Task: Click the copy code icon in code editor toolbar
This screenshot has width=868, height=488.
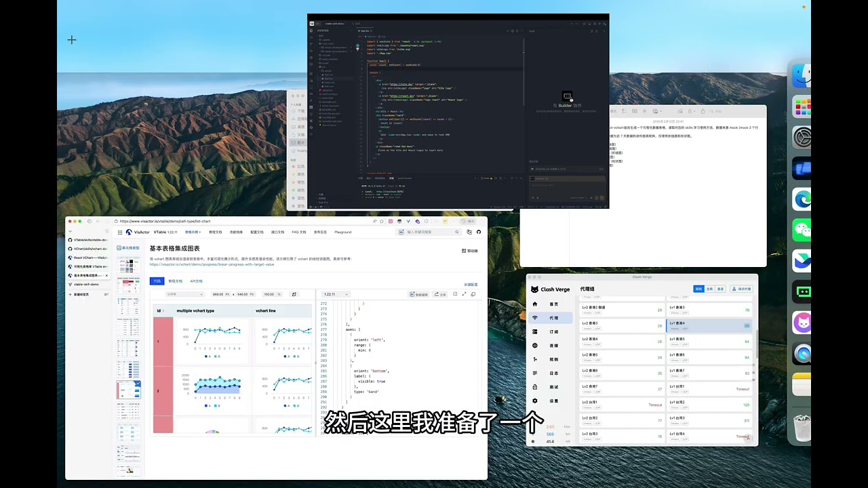Action: click(x=473, y=294)
